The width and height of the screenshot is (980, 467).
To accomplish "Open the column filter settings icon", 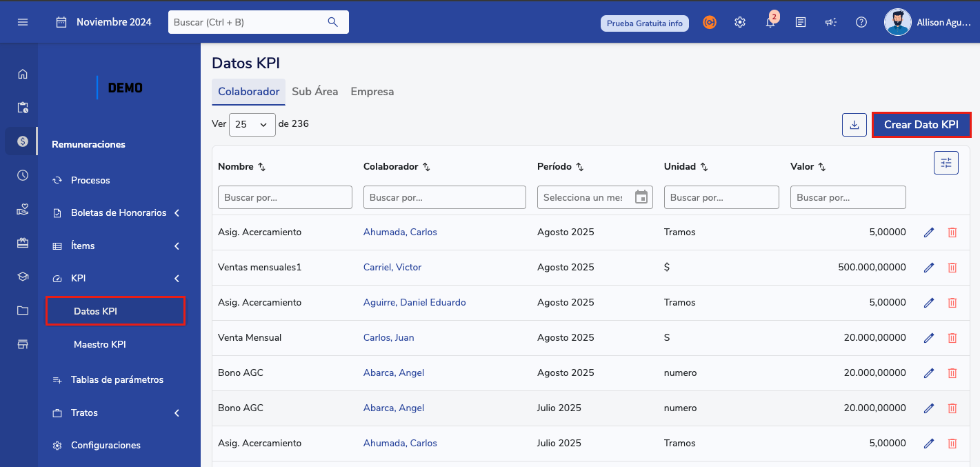I will pyautogui.click(x=946, y=163).
